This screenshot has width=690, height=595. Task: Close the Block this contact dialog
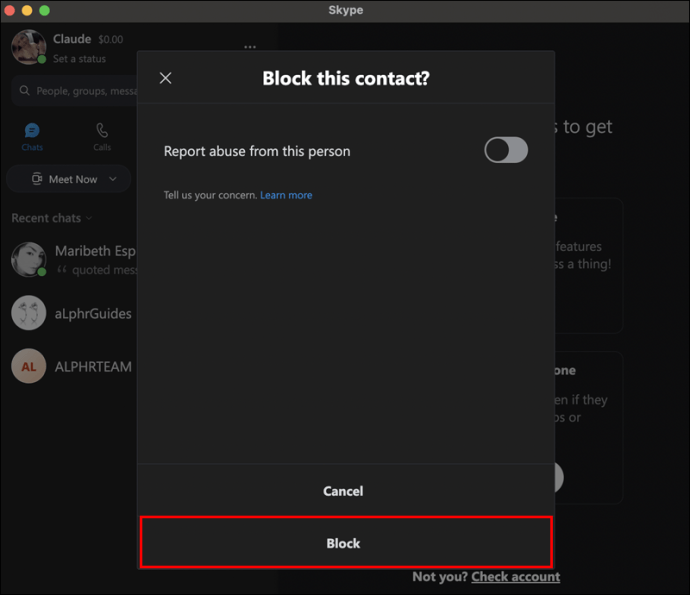click(x=165, y=78)
